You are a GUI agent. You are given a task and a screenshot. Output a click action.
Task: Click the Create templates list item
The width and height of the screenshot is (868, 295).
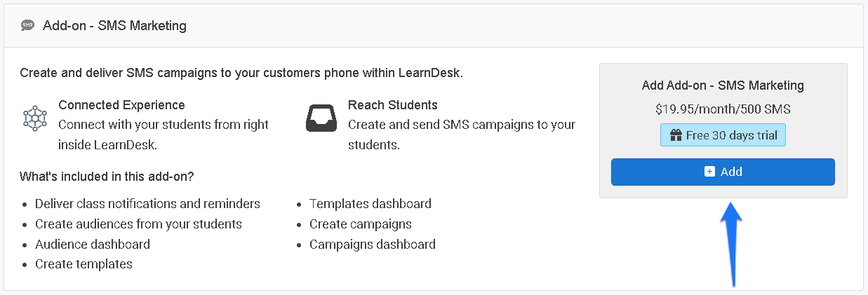pos(84,264)
